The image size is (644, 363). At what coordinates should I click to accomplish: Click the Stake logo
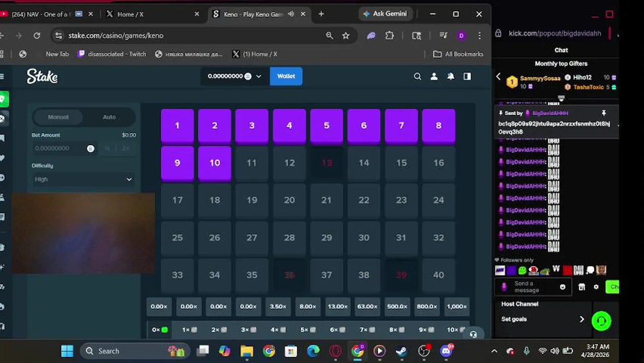(42, 76)
